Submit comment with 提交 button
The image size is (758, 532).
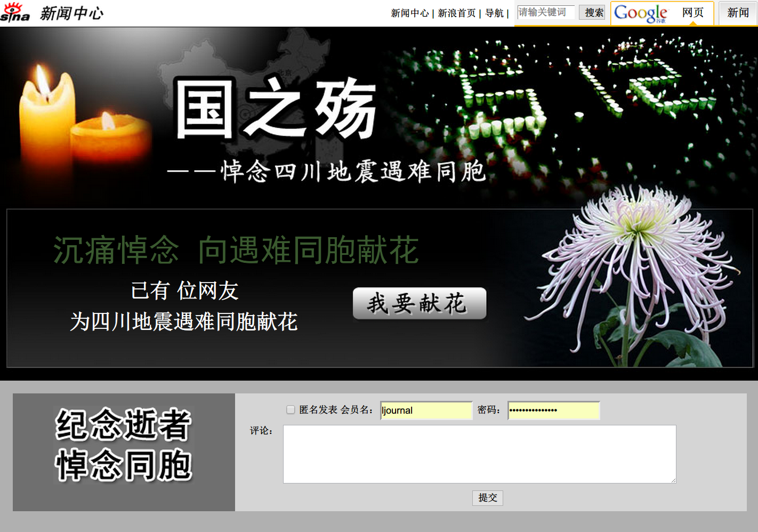[x=487, y=498]
